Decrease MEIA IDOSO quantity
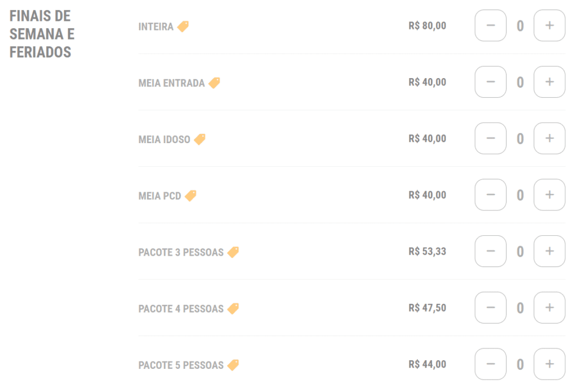Image resolution: width=579 pixels, height=392 pixels. [490, 139]
